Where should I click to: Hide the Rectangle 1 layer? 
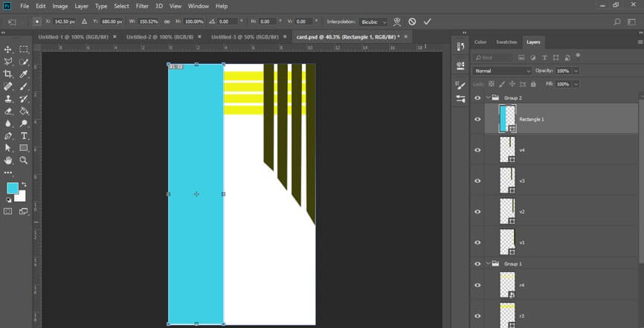click(477, 119)
